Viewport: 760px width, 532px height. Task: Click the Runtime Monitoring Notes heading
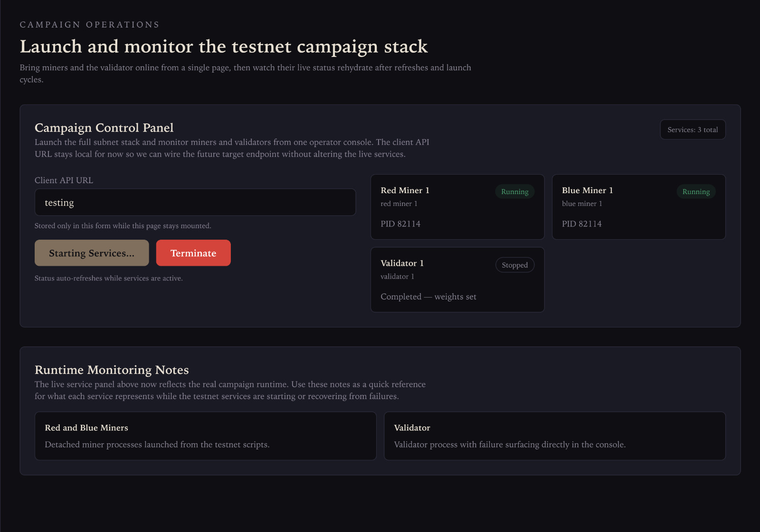[x=112, y=370]
